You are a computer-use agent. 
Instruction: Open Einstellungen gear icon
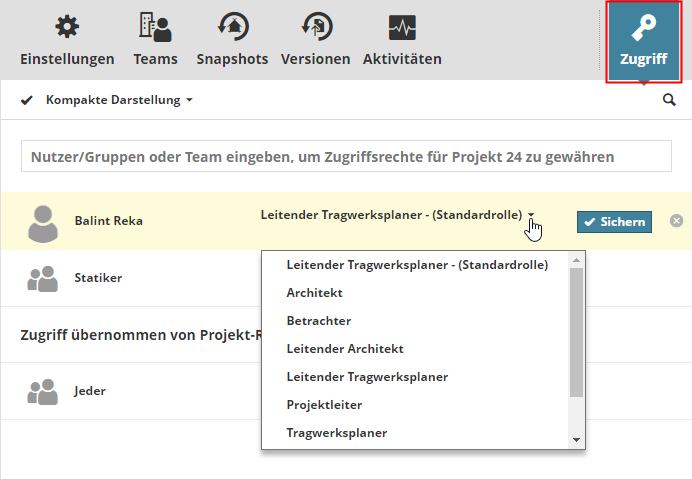pos(68,28)
